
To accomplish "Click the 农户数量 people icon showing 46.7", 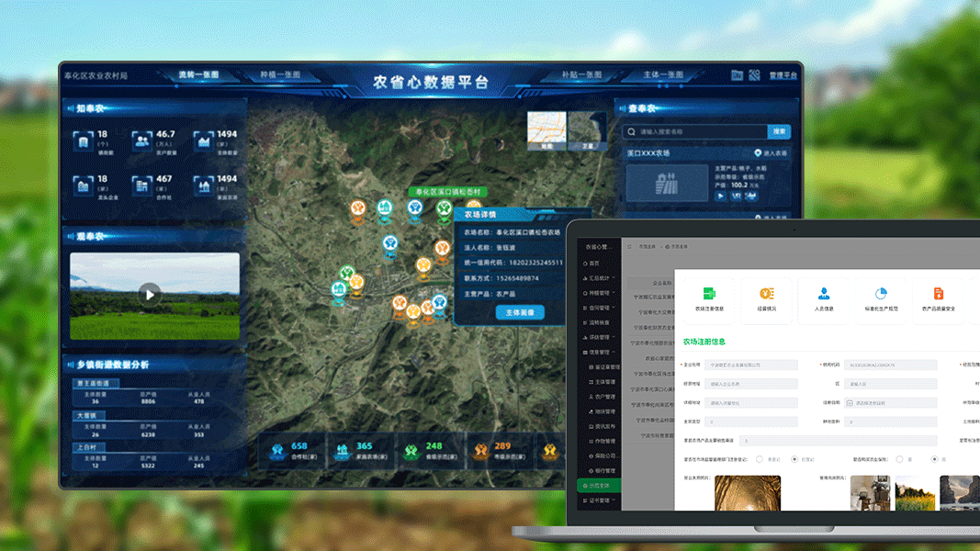I will (141, 141).
